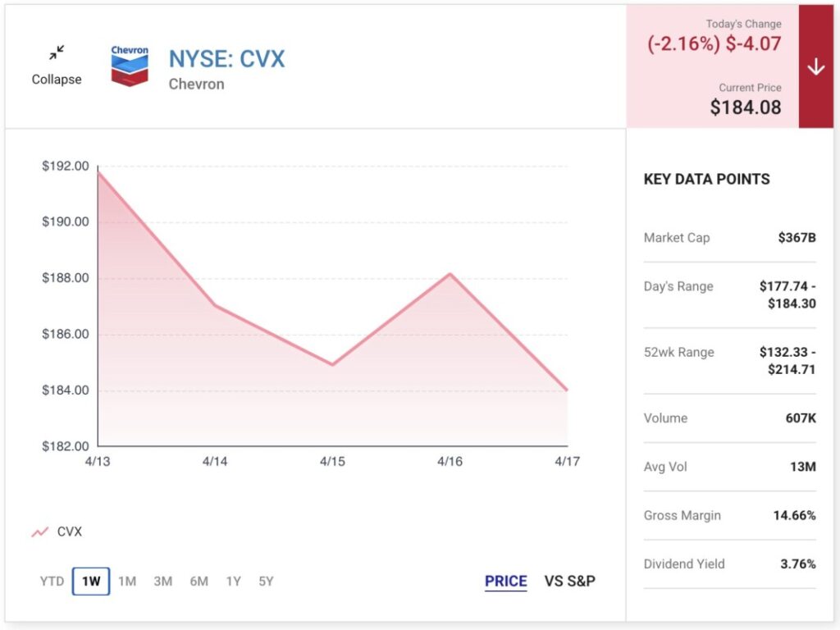Viewport: 840px width, 630px height.
Task: Click the red down-arrow price indicator
Action: click(815, 67)
